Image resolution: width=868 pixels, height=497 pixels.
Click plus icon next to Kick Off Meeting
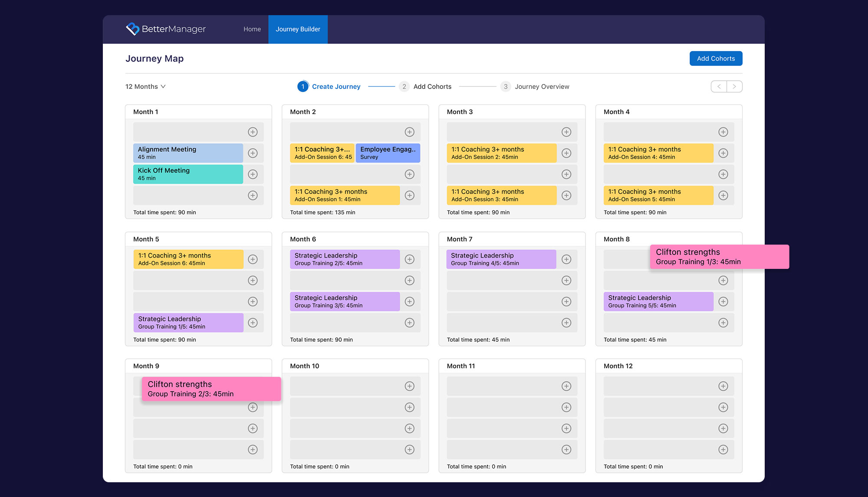[253, 174]
